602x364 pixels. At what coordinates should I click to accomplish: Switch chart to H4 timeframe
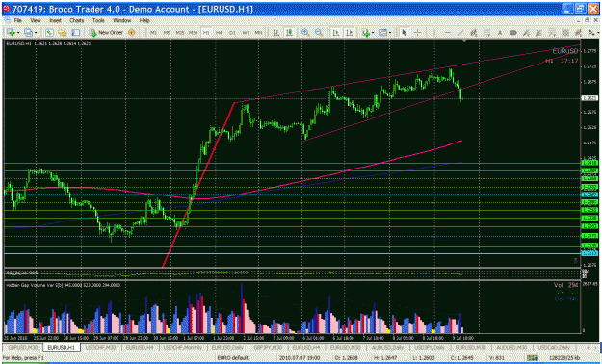(x=219, y=33)
